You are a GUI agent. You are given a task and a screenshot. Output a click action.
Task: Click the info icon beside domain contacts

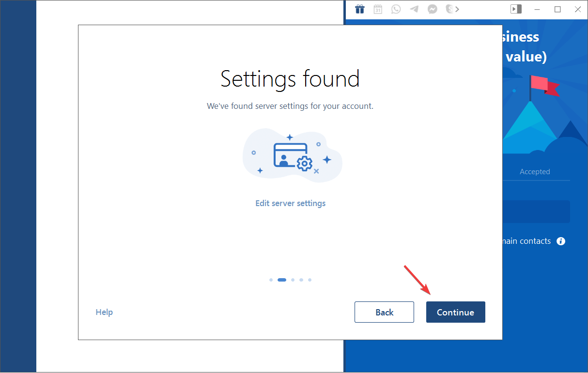[561, 241]
